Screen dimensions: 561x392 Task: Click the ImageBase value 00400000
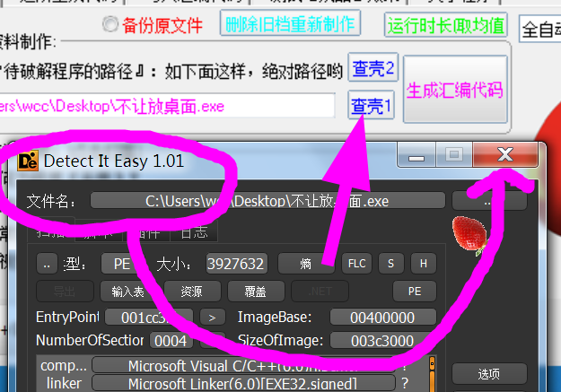point(382,318)
